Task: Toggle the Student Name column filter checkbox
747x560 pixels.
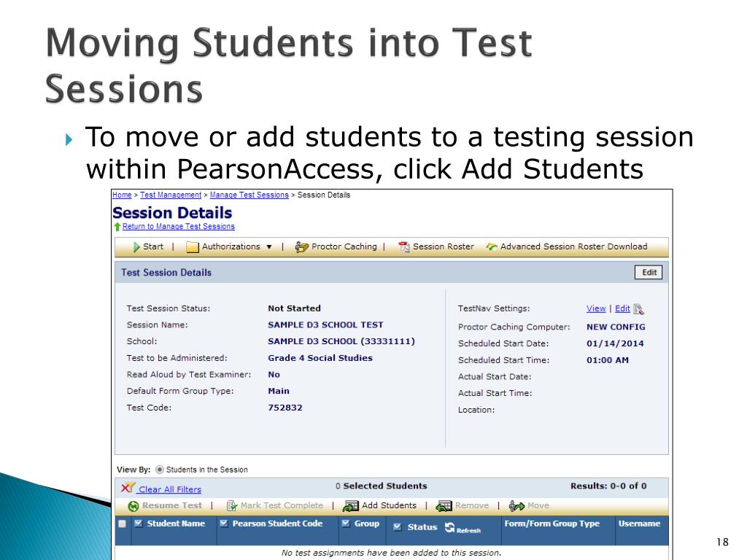Action: (x=139, y=524)
